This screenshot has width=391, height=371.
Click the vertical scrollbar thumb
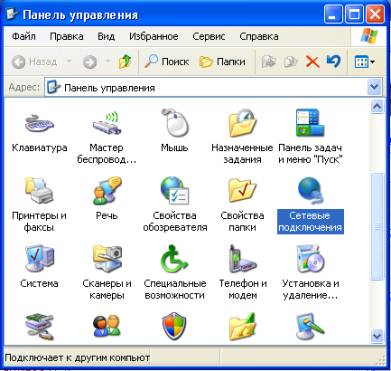point(377,227)
